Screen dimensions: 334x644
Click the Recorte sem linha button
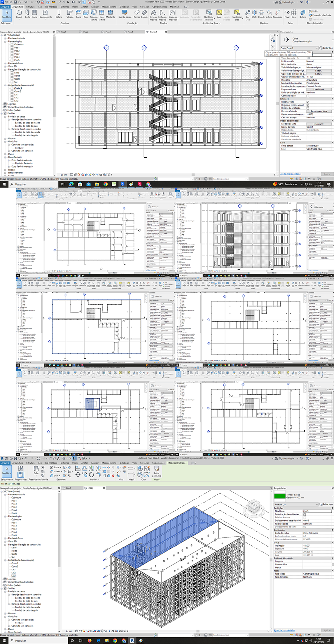tap(319, 111)
